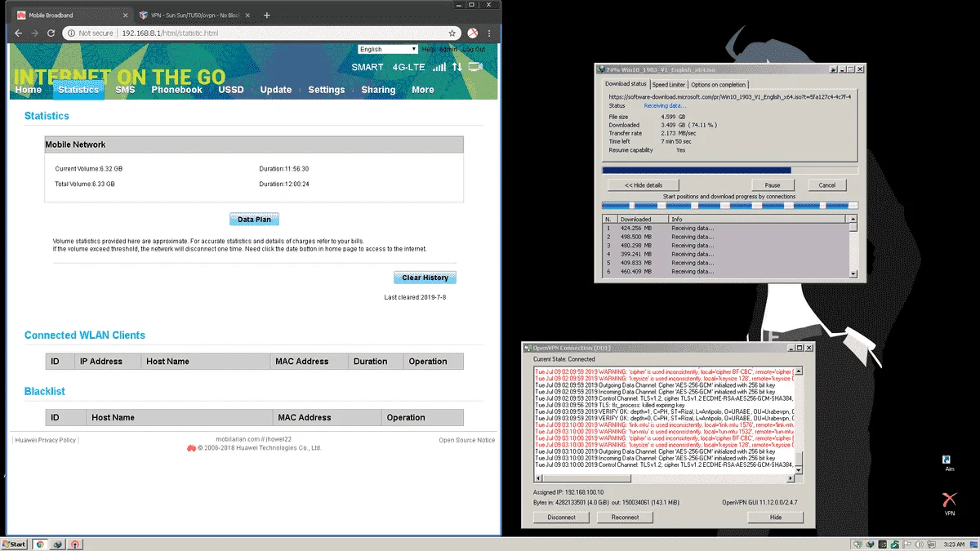
Task: Open the Phonebook menu item
Action: click(176, 90)
